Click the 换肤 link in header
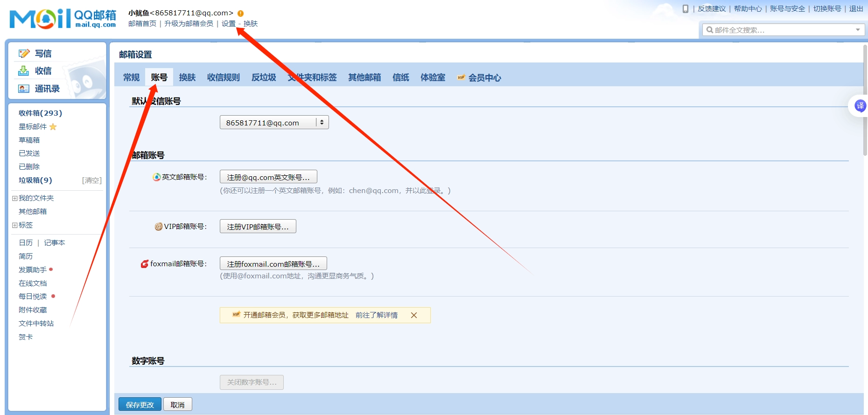 pyautogui.click(x=251, y=24)
